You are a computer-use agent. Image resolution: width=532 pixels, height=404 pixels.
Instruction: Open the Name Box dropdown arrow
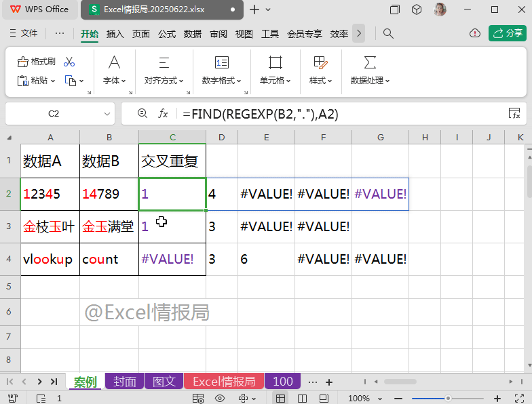click(x=107, y=114)
